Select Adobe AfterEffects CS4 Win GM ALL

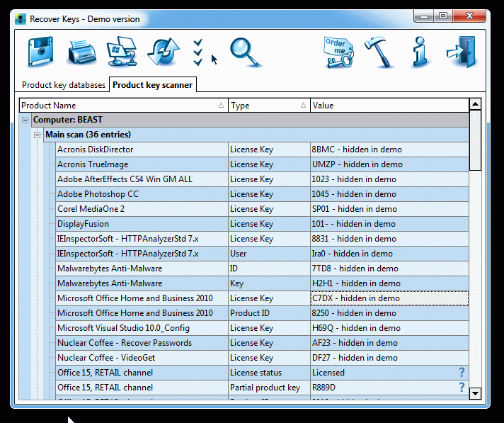click(142, 179)
